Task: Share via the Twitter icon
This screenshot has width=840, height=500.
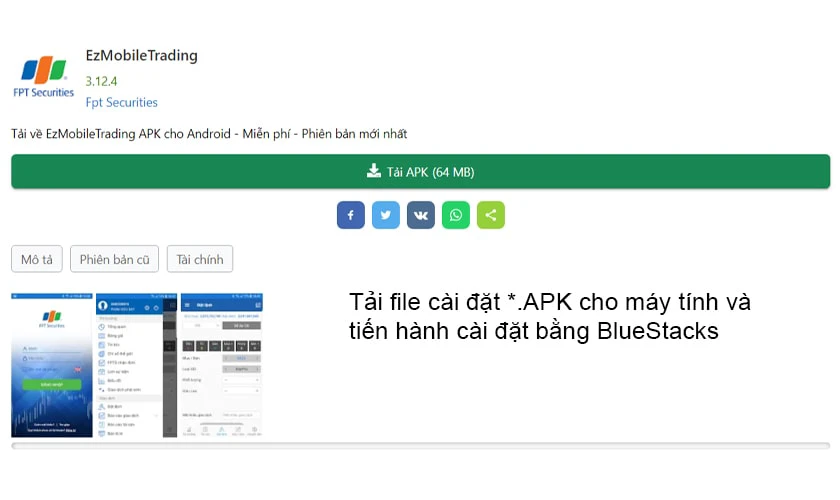Action: (x=386, y=215)
